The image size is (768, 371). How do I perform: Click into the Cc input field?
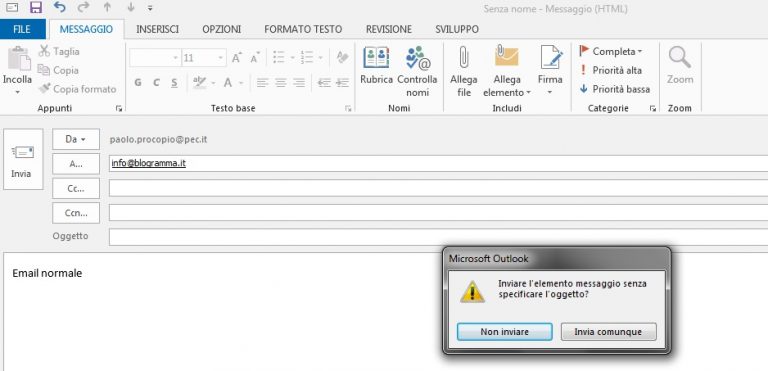[438, 188]
